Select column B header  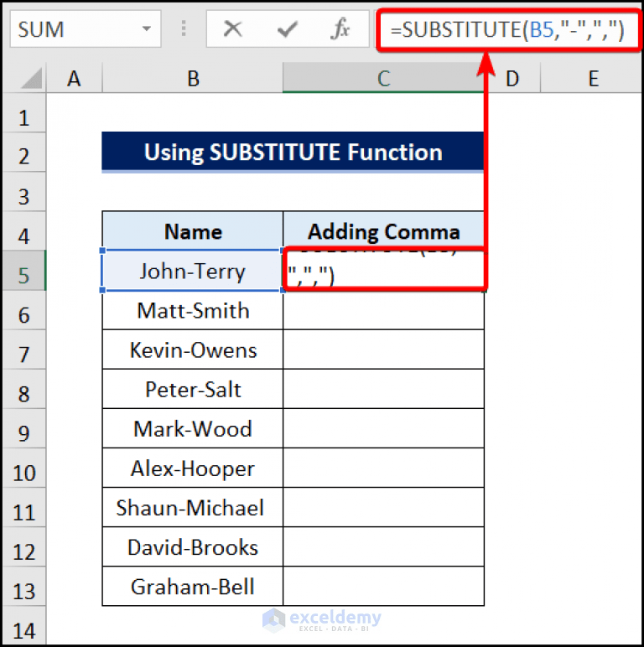pos(193,78)
